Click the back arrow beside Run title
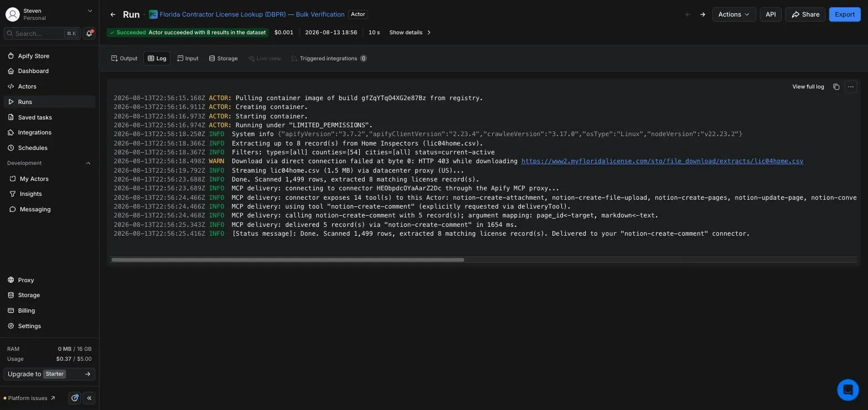Image resolution: width=868 pixels, height=410 pixels. [x=113, y=14]
